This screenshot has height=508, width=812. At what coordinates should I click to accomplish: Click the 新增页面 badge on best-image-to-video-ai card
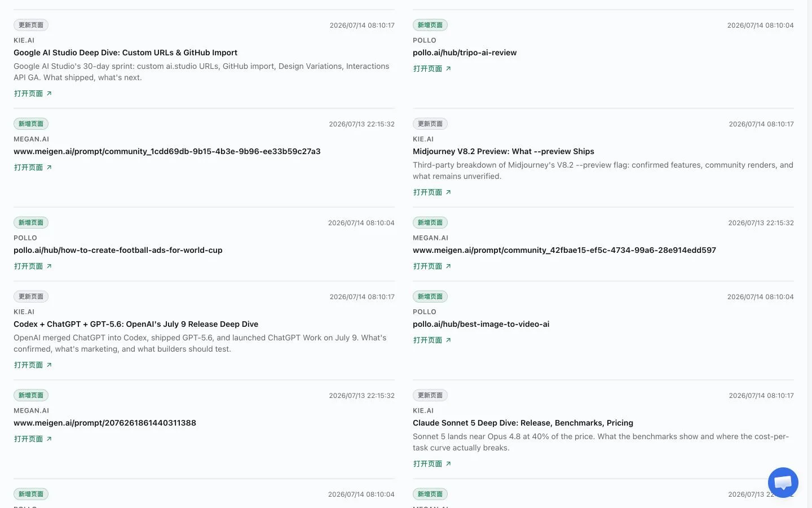coord(430,297)
